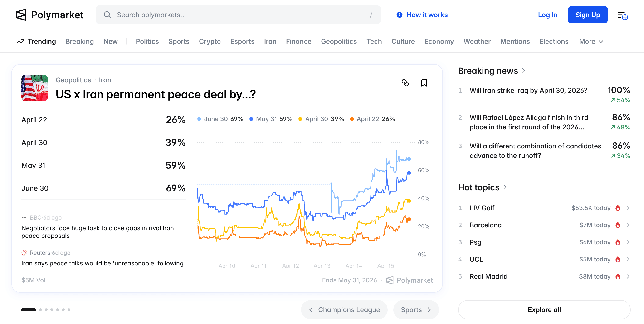Open the Geopolitics category tab
Viewport: 644px width, 324px height.
[339, 41]
